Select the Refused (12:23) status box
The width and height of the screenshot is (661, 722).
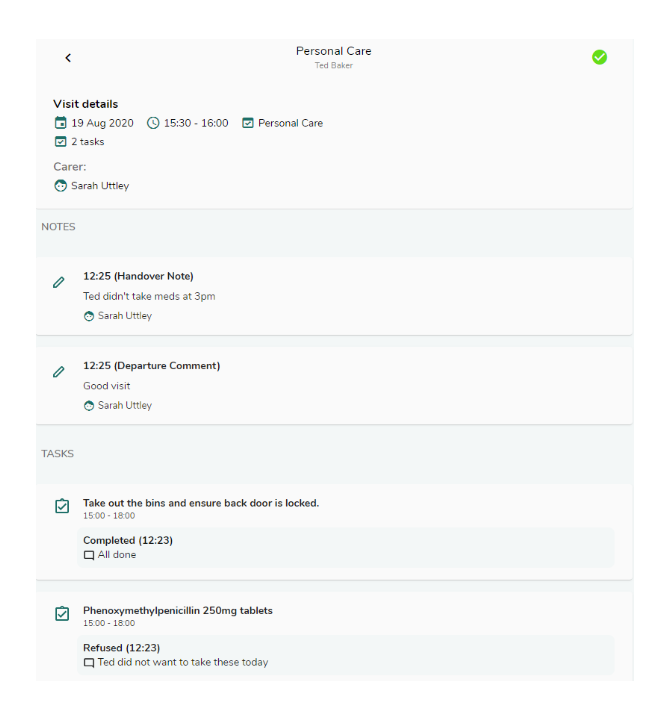click(345, 655)
